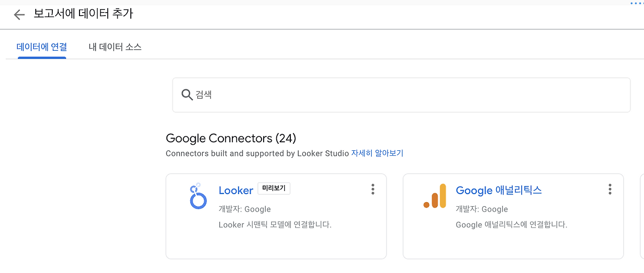Screen dimensions: 644x273
Task: Click the Google Connectors (24) heading
Action: [x=231, y=138]
